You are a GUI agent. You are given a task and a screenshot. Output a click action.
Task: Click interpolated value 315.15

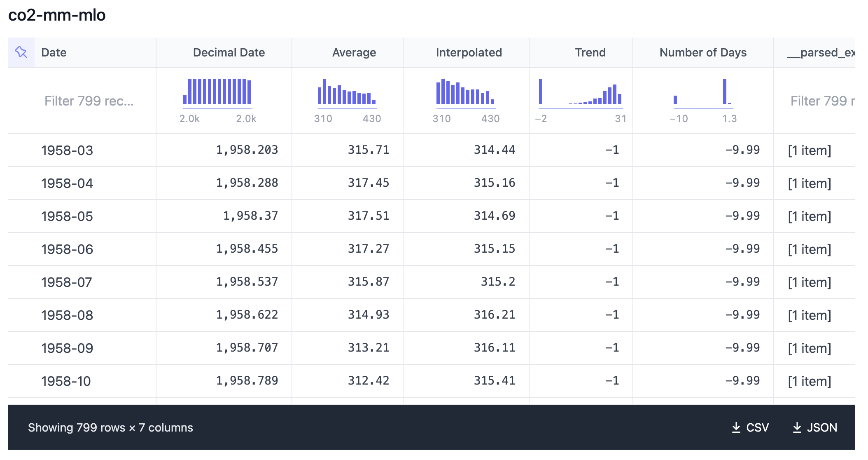tap(495, 249)
